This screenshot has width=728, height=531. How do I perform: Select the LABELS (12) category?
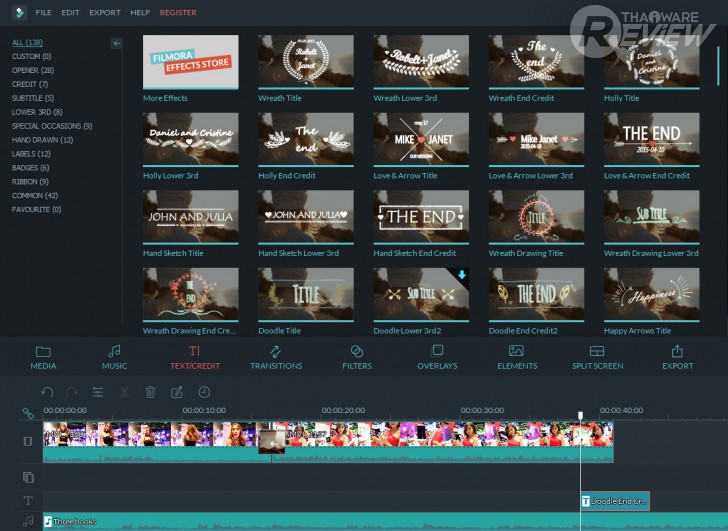click(31, 154)
